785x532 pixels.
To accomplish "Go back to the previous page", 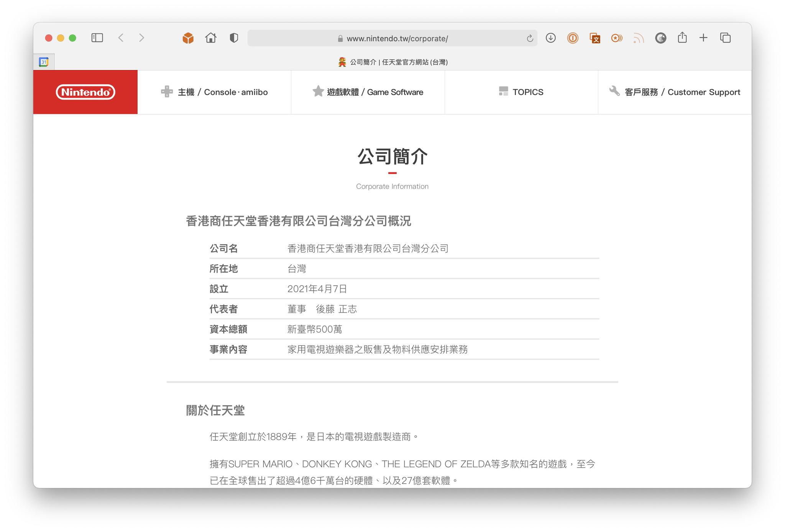I will coord(121,38).
